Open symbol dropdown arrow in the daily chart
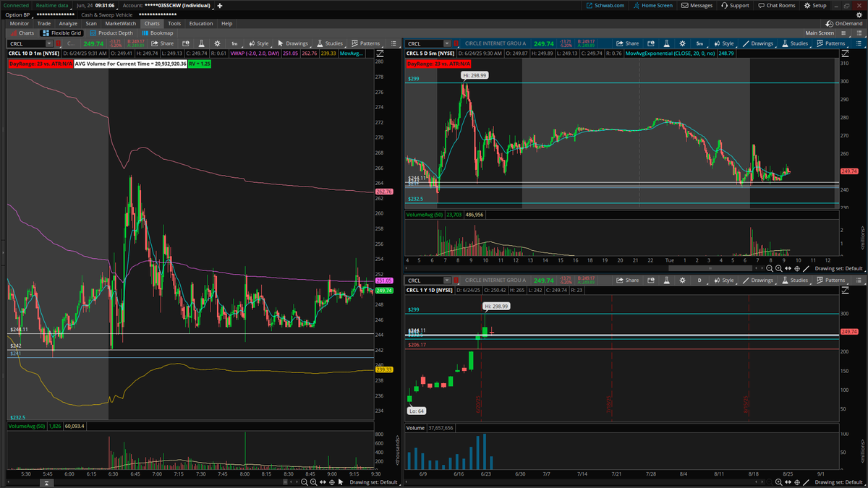This screenshot has height=488, width=868. (x=446, y=280)
